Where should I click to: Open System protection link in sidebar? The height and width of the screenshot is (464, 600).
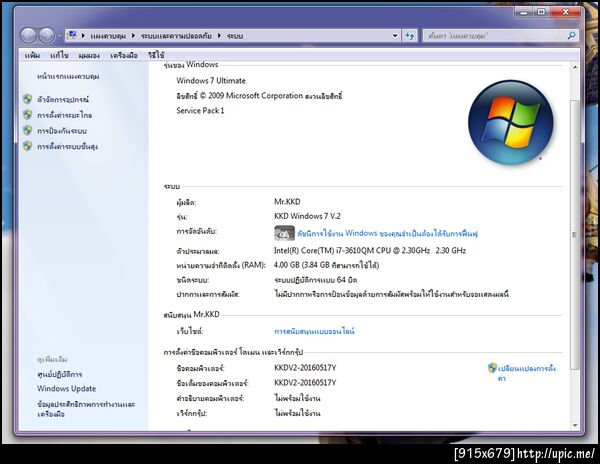coord(62,131)
